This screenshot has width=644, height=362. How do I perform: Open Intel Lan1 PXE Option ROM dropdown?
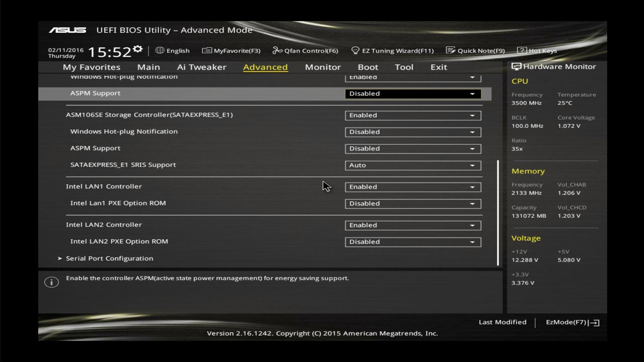413,204
